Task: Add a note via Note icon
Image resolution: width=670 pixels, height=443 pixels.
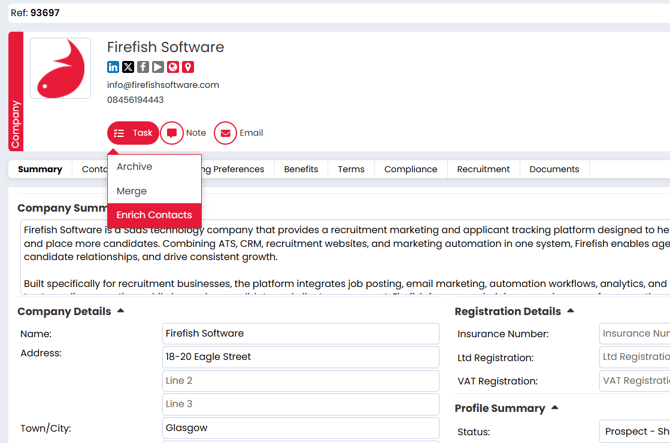Action: (x=172, y=133)
